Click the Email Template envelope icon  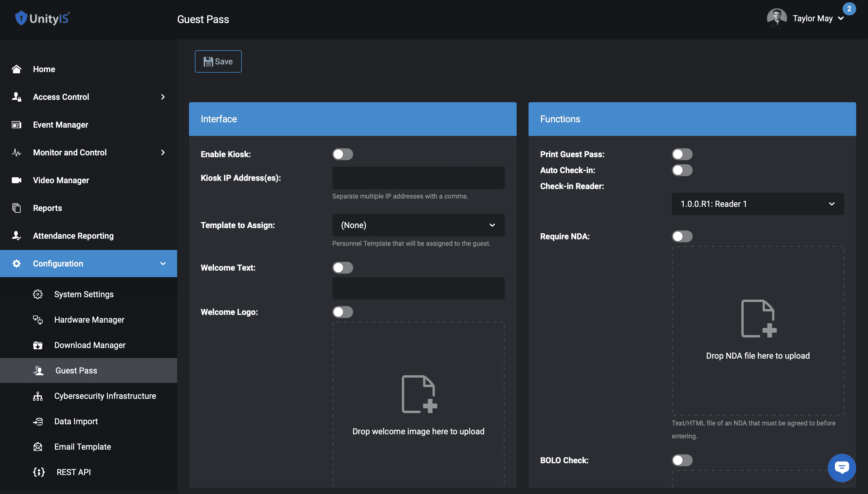pos(37,447)
